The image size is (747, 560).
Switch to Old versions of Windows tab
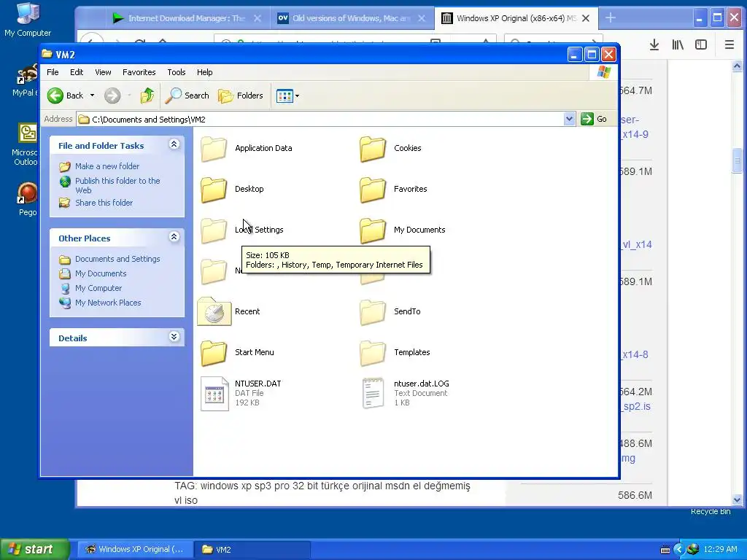point(351,18)
